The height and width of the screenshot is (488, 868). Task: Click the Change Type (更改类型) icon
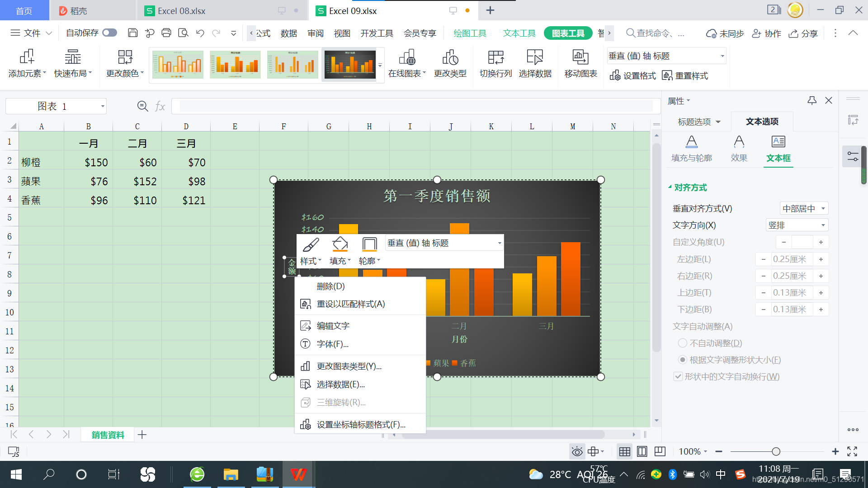450,57
